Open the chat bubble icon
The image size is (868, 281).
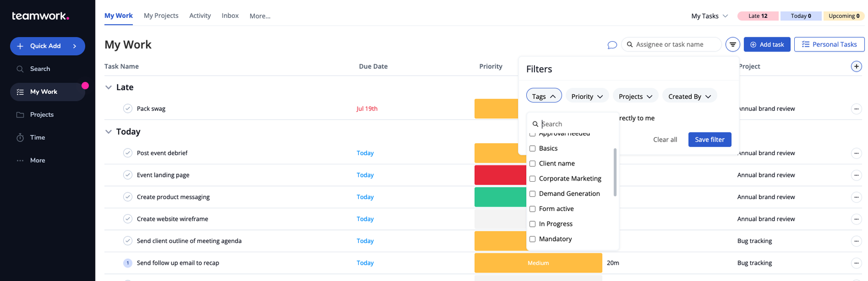point(612,45)
